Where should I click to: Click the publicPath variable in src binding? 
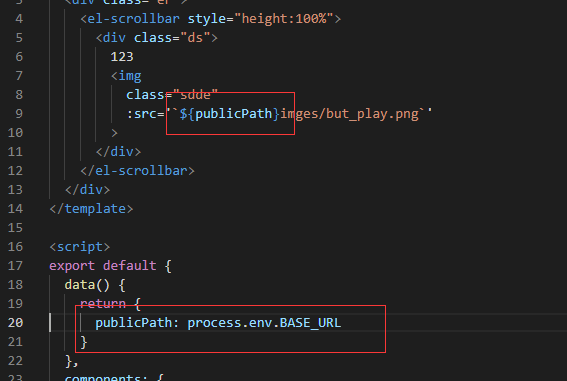[x=233, y=114]
